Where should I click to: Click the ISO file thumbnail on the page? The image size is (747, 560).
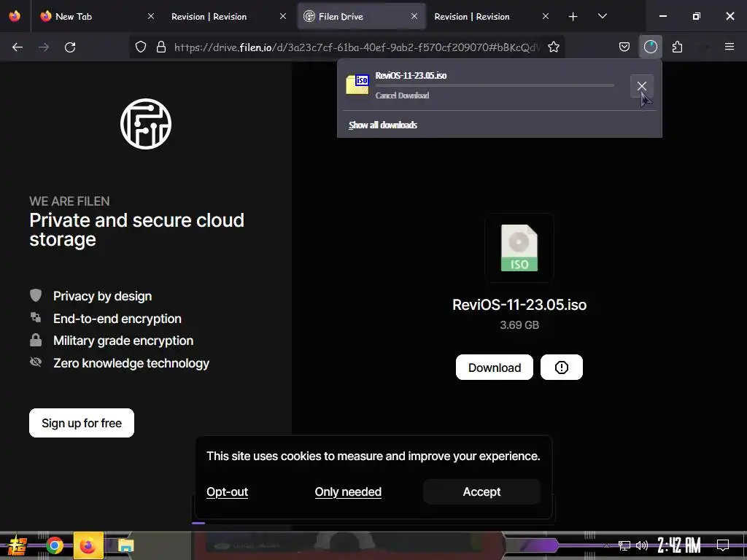pos(519,248)
